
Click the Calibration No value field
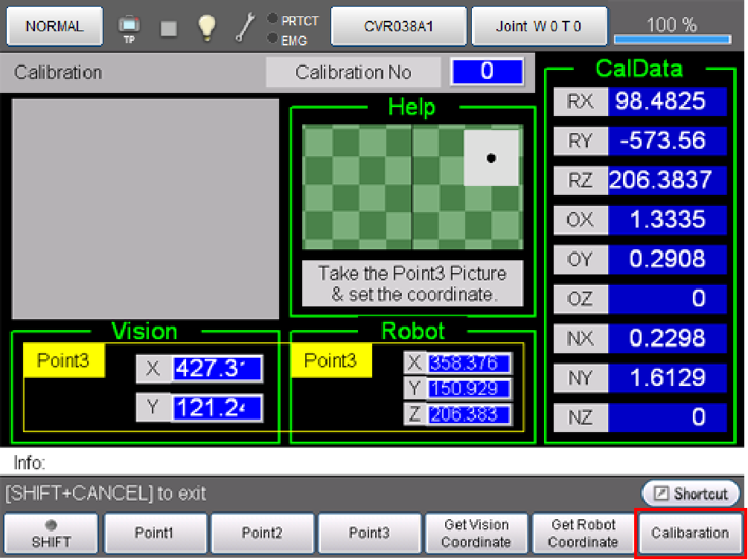click(486, 72)
